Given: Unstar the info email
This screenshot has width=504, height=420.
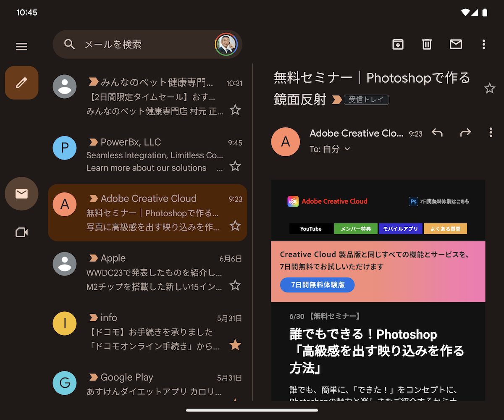Looking at the screenshot, I should click(235, 345).
